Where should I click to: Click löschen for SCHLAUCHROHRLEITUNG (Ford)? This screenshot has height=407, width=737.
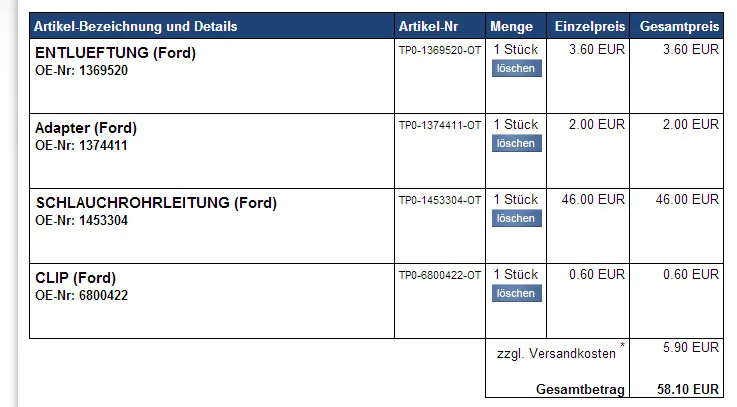tap(516, 218)
